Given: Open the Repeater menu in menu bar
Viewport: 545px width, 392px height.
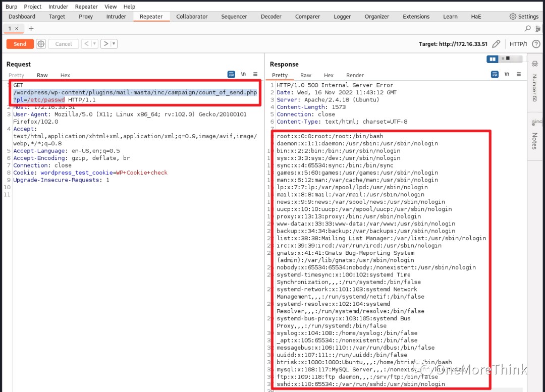Looking at the screenshot, I should (x=86, y=7).
